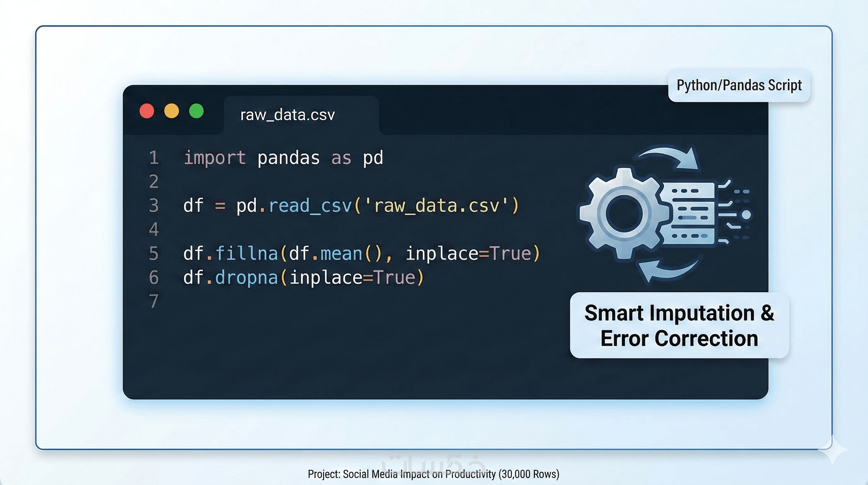Click the Python/Pandas Script label

coord(739,85)
